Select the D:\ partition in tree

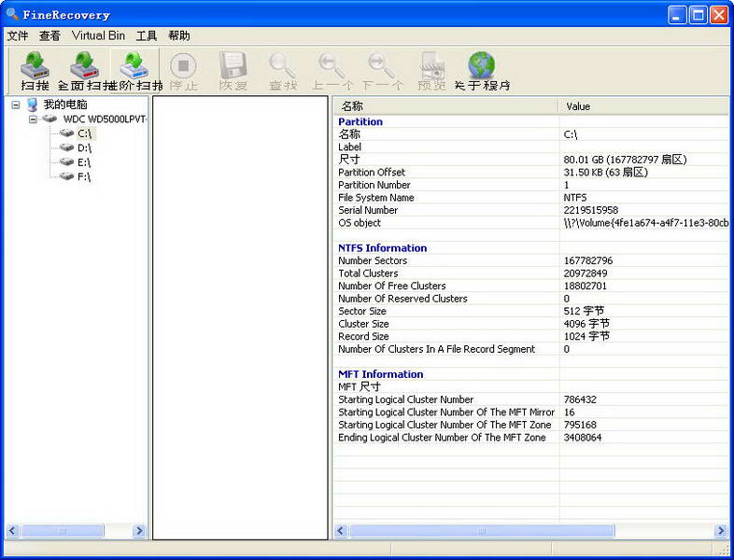tap(84, 147)
